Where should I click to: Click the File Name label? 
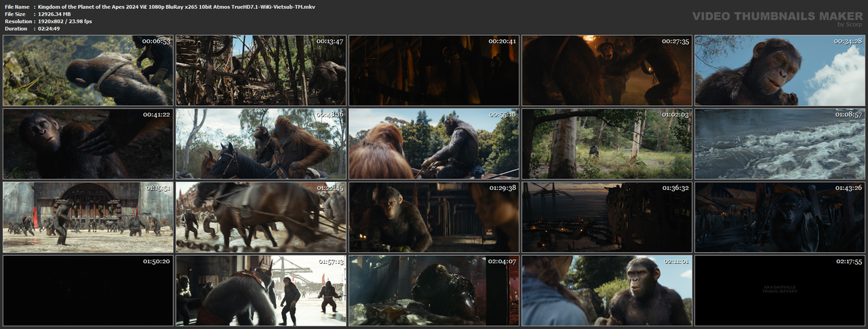(x=16, y=6)
